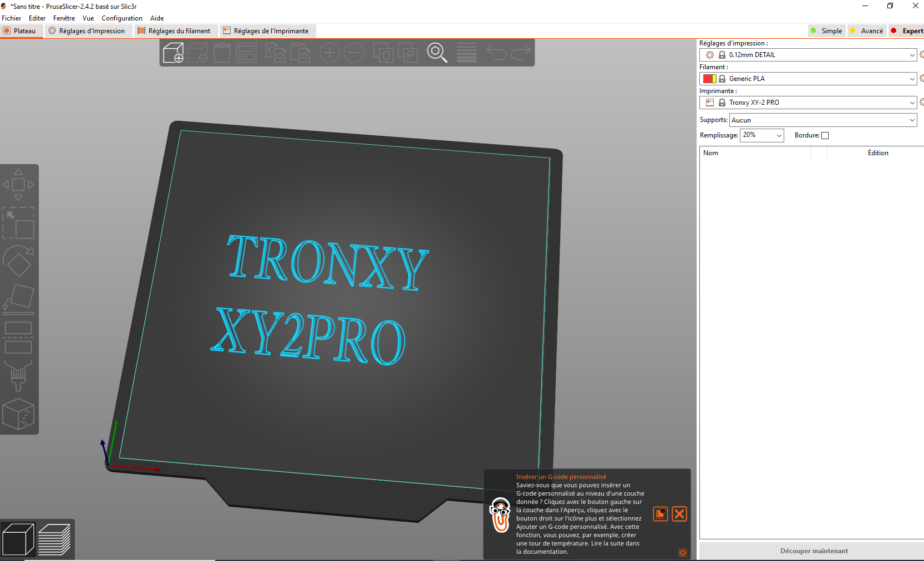Open the 0.12mm DETAIL print settings dropdown
Screen dimensions: 924x561
808,55
